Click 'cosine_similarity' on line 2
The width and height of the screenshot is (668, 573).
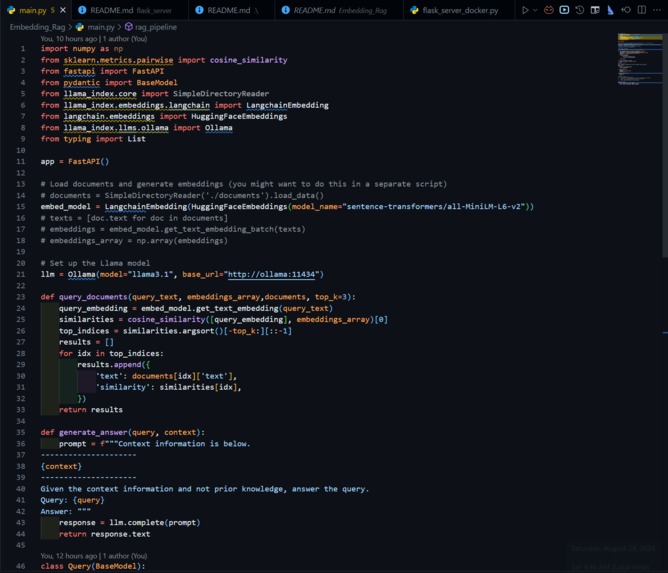click(248, 60)
